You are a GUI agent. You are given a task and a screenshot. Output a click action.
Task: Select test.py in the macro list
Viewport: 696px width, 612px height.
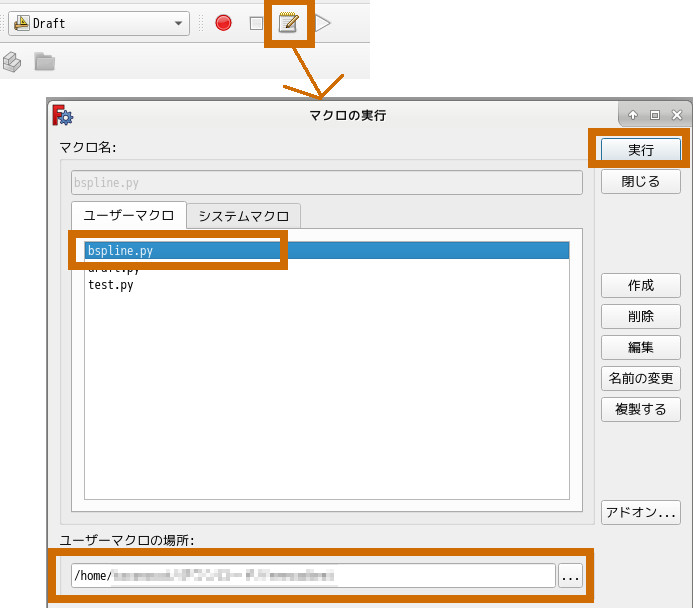[x=111, y=285]
